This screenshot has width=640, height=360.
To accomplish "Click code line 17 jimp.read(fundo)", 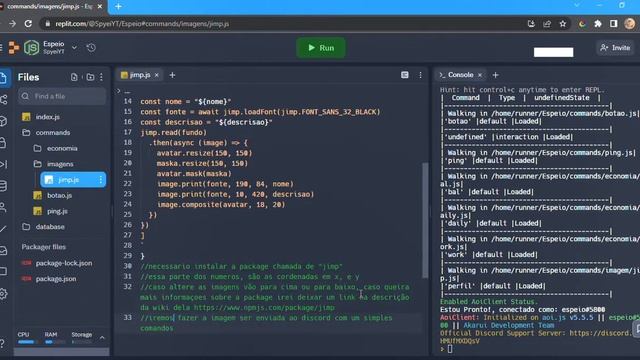I will 173,132.
